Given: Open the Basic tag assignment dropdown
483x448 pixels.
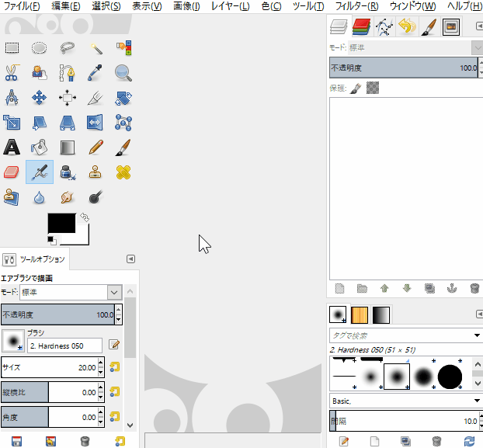Looking at the screenshot, I should (477, 401).
